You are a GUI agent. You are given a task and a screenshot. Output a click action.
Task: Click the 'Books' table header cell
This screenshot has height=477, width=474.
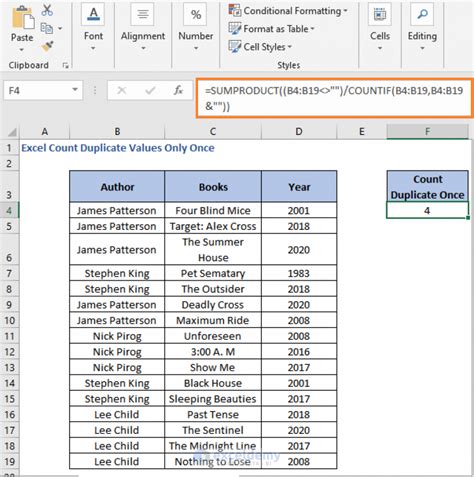pyautogui.click(x=213, y=187)
